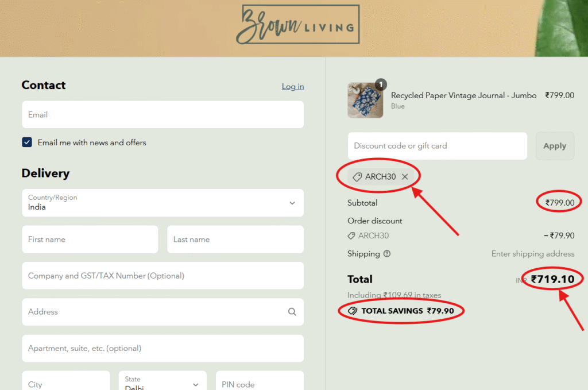The image size is (588, 390).
Task: Click the tag icon on the ARCH30 chip
Action: tap(357, 176)
